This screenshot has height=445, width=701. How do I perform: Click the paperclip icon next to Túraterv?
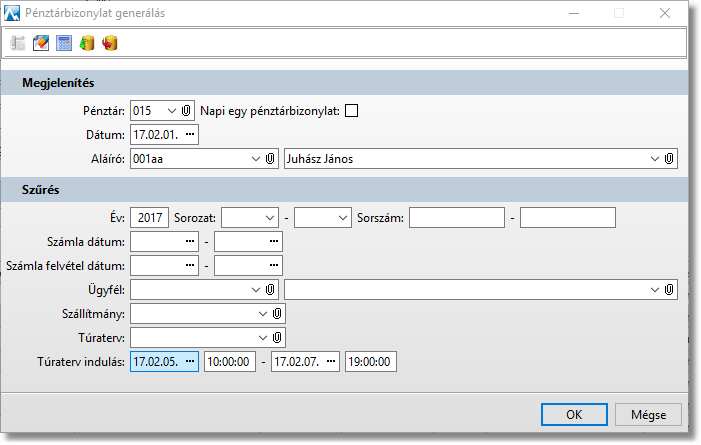point(279,338)
